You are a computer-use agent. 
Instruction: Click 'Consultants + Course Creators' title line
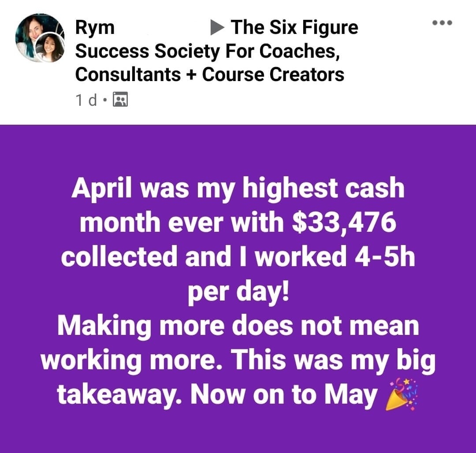coord(210,74)
